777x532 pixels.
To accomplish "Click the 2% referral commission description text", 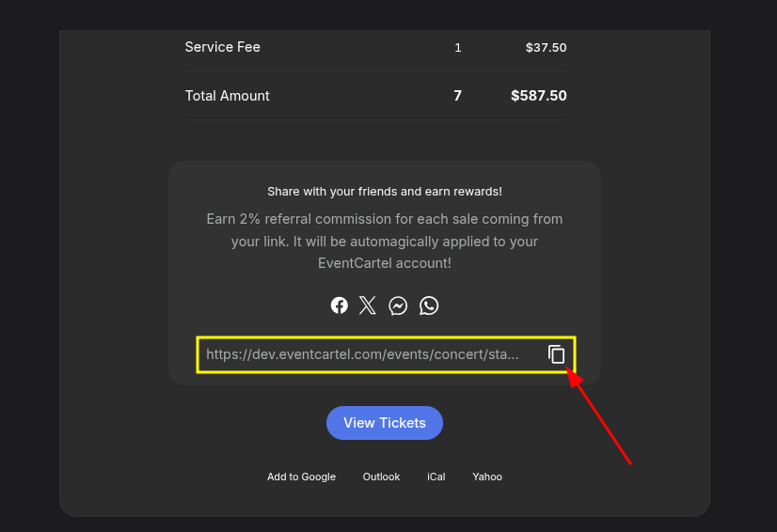I will click(385, 241).
